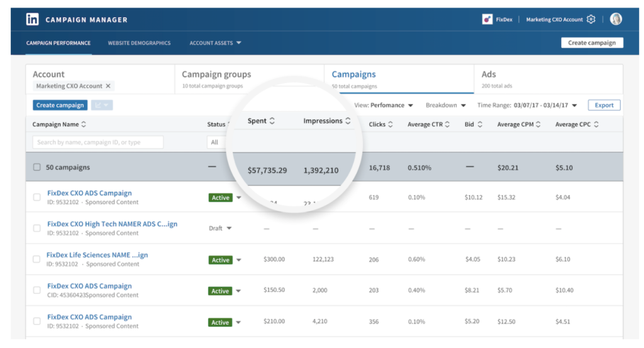Click the LinkedIn logo icon
The width and height of the screenshot is (644, 348).
pyautogui.click(x=33, y=19)
